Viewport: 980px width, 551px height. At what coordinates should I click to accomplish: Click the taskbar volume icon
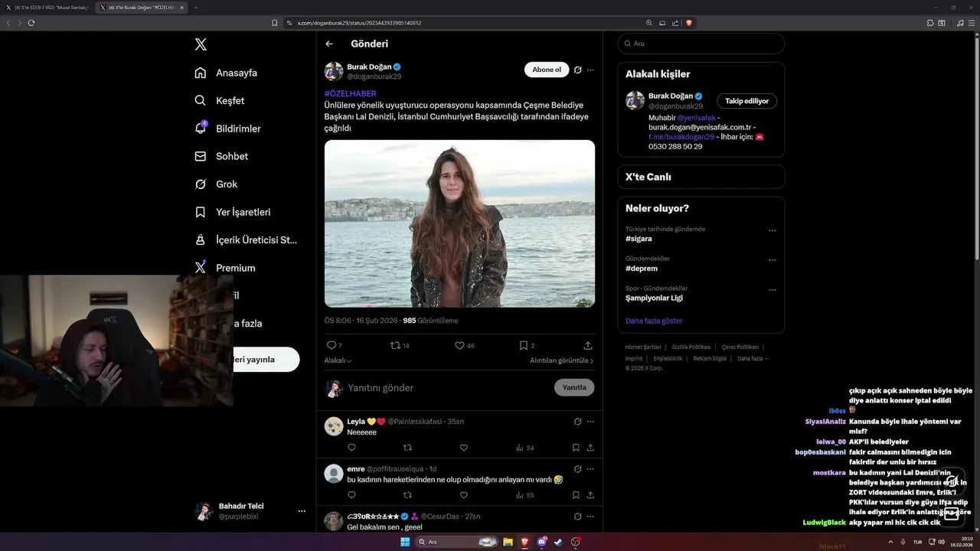tap(942, 542)
